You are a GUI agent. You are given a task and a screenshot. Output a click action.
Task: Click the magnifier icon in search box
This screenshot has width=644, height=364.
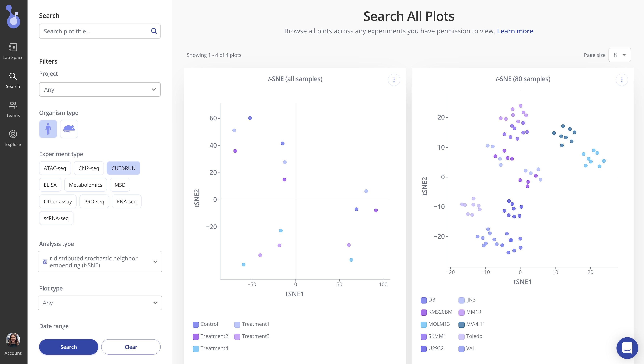(154, 31)
